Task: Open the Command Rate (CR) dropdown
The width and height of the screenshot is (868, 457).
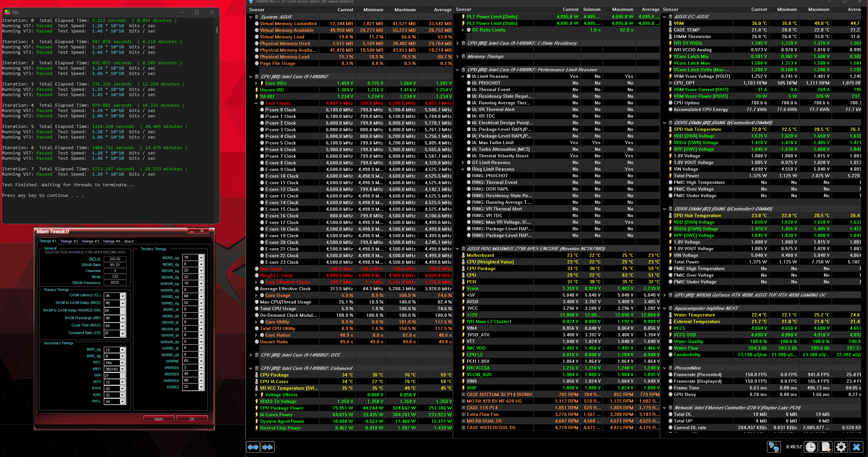Action: (123, 333)
